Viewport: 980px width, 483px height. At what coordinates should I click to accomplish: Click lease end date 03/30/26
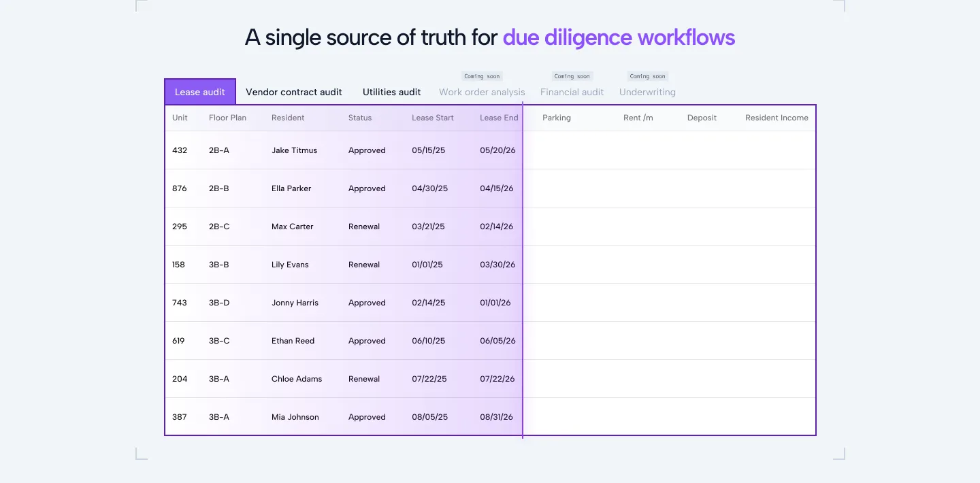pos(497,265)
